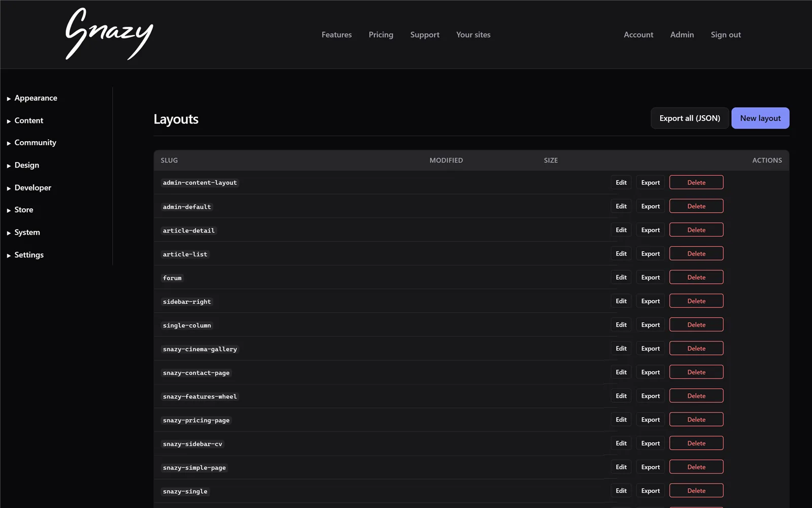This screenshot has width=812, height=508.
Task: Edit the sidebar-right layout
Action: click(621, 301)
